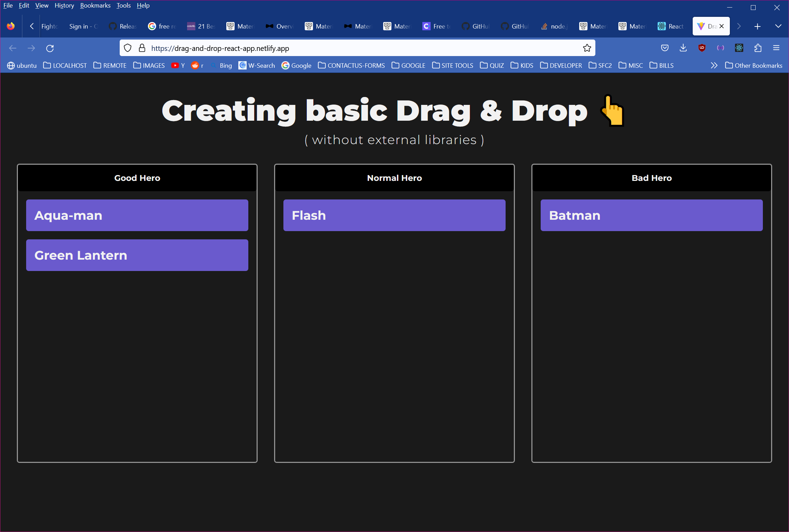This screenshot has width=789, height=532.
Task: Click the Firefox View icon
Action: click(x=11, y=26)
